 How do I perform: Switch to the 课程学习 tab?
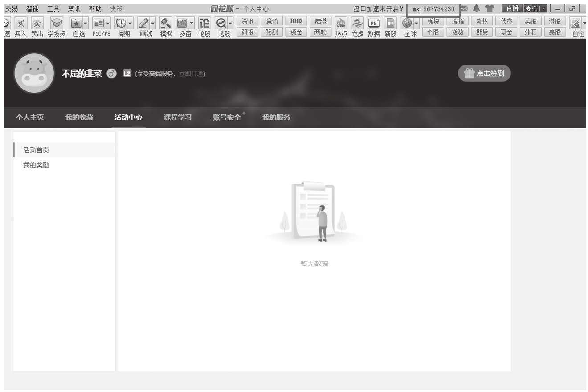178,117
